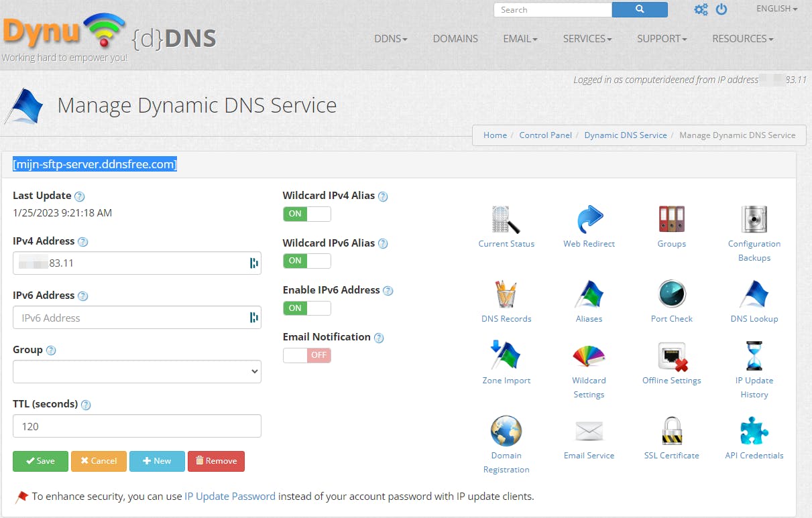Screen dimensions: 812x518
Task: Expand the SERVICES menu
Action: point(587,39)
